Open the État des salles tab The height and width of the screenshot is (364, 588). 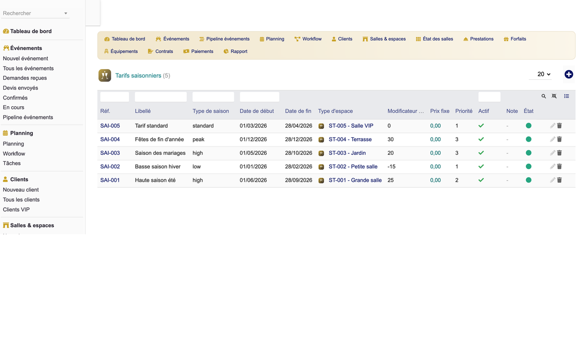pos(435,39)
